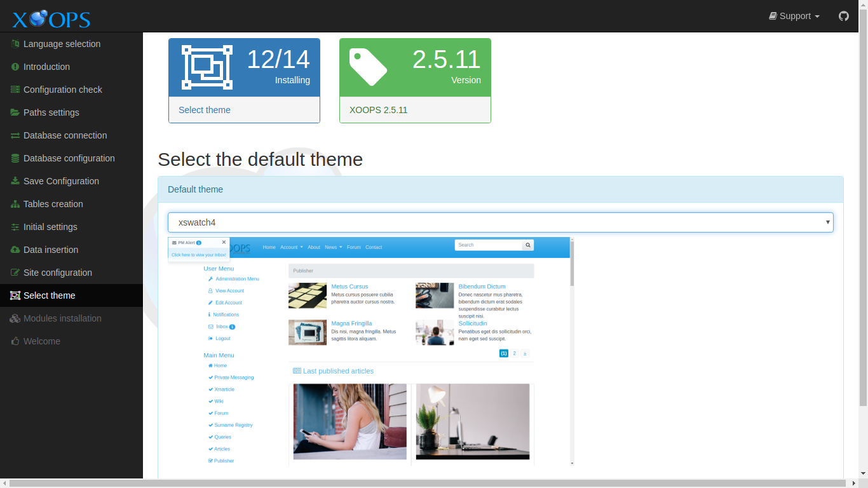Click the GitHub icon in the top bar
This screenshot has width=868, height=488.
[x=843, y=16]
